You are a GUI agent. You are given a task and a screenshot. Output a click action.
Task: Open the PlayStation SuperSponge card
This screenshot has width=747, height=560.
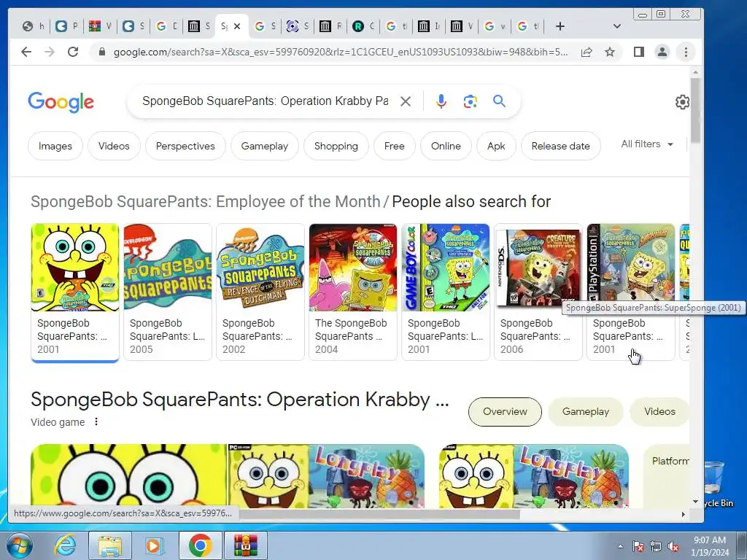(x=631, y=292)
